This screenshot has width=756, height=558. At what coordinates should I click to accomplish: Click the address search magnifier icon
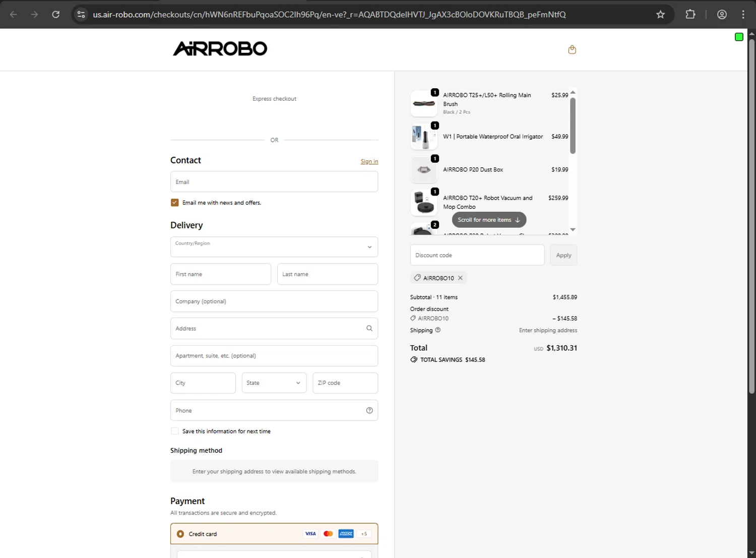tap(369, 328)
